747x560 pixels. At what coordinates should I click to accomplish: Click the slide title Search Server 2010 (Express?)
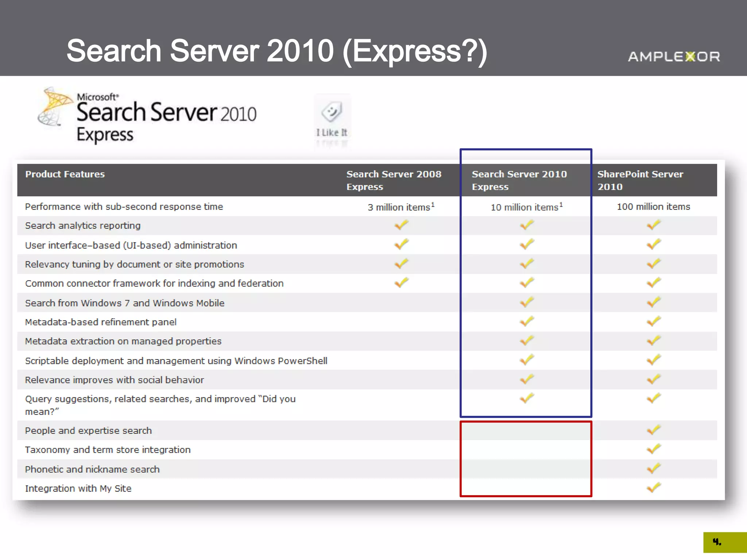click(x=277, y=51)
